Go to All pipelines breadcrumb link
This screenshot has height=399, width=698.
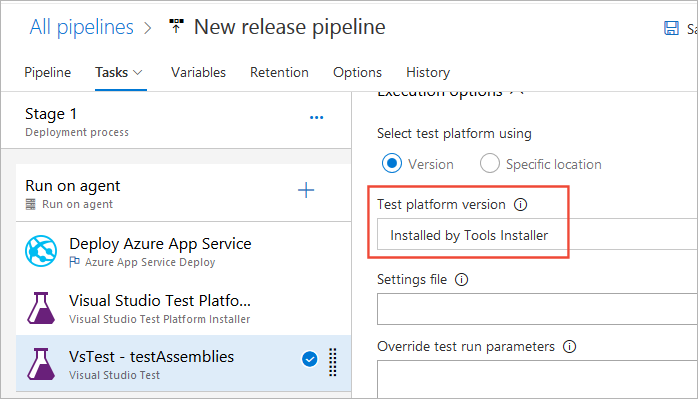[x=81, y=27]
